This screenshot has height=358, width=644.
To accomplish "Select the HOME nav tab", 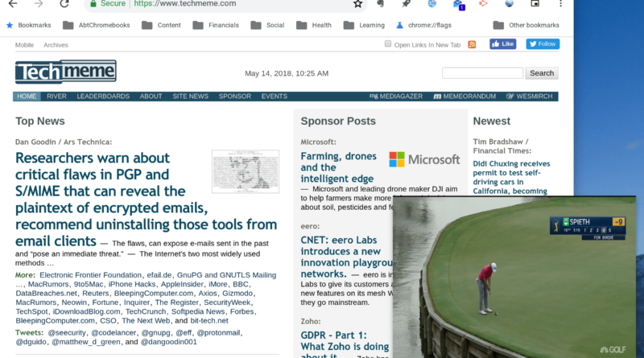I will 27,96.
